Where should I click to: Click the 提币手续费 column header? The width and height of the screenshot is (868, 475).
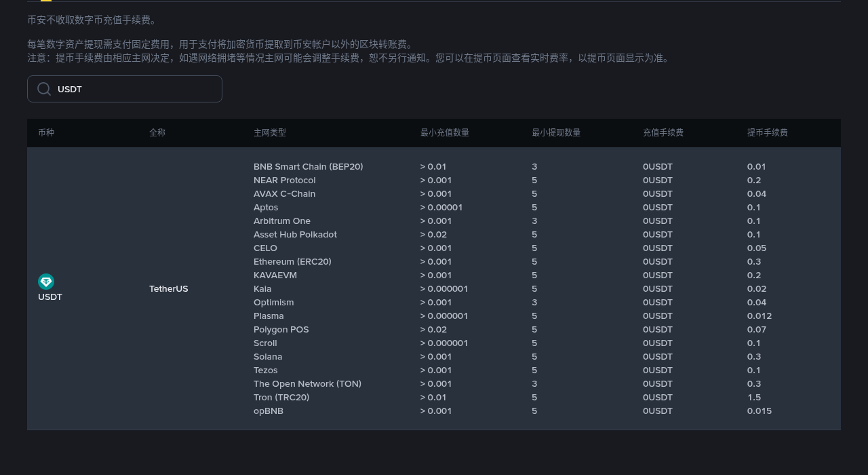[x=768, y=133]
